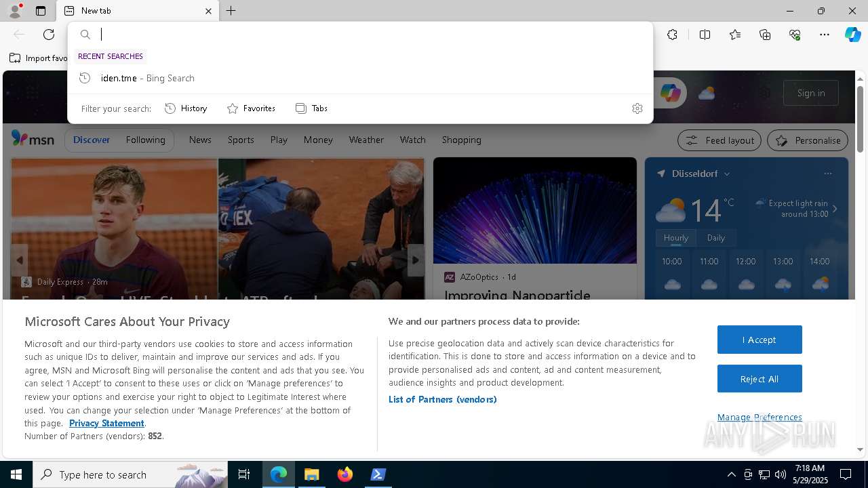Viewport: 868px width, 488px height.
Task: Filter search by Tabs
Action: click(312, 108)
